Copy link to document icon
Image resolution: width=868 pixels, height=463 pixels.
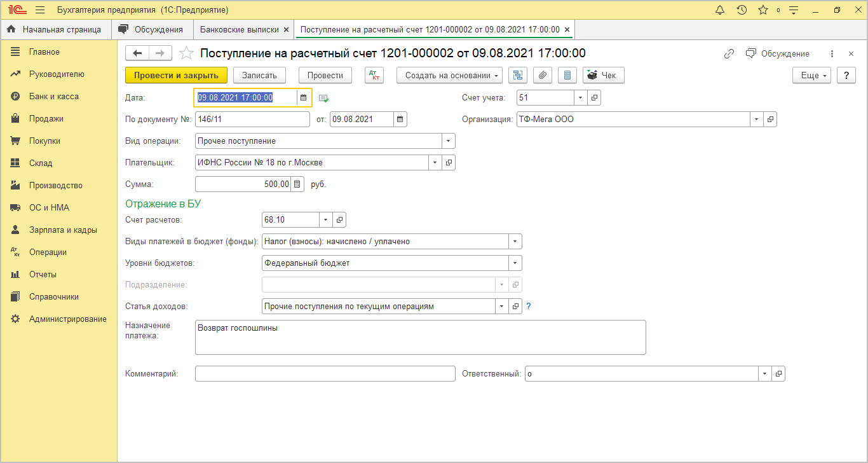pyautogui.click(x=729, y=54)
